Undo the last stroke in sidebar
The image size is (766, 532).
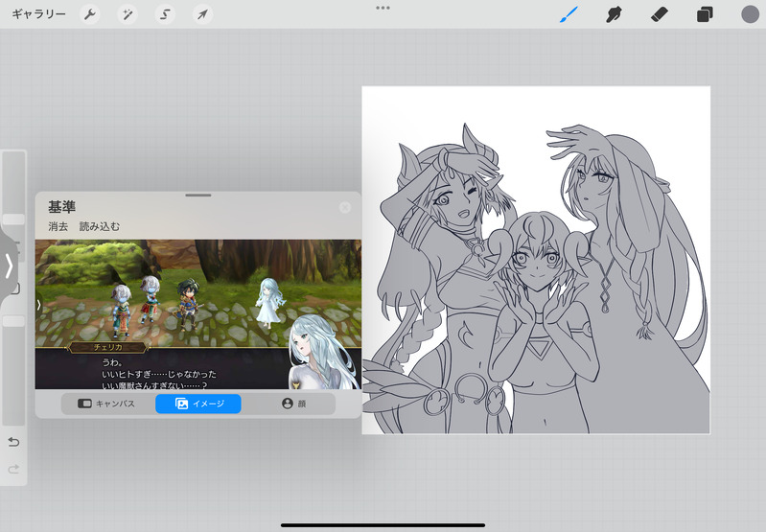tap(13, 442)
